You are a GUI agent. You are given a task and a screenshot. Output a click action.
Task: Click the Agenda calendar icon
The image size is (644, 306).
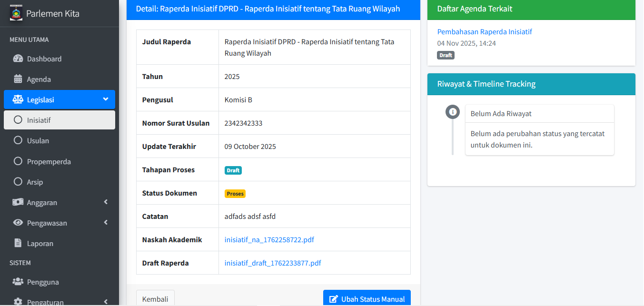tap(18, 79)
